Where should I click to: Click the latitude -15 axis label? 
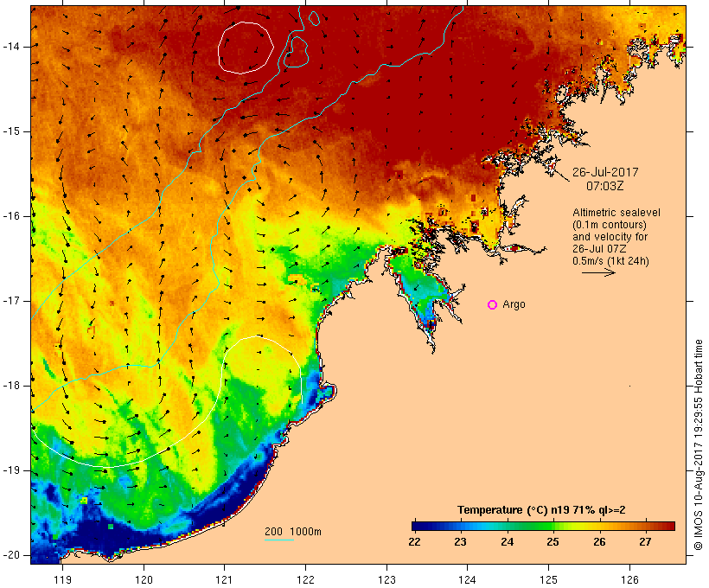[x=11, y=131]
